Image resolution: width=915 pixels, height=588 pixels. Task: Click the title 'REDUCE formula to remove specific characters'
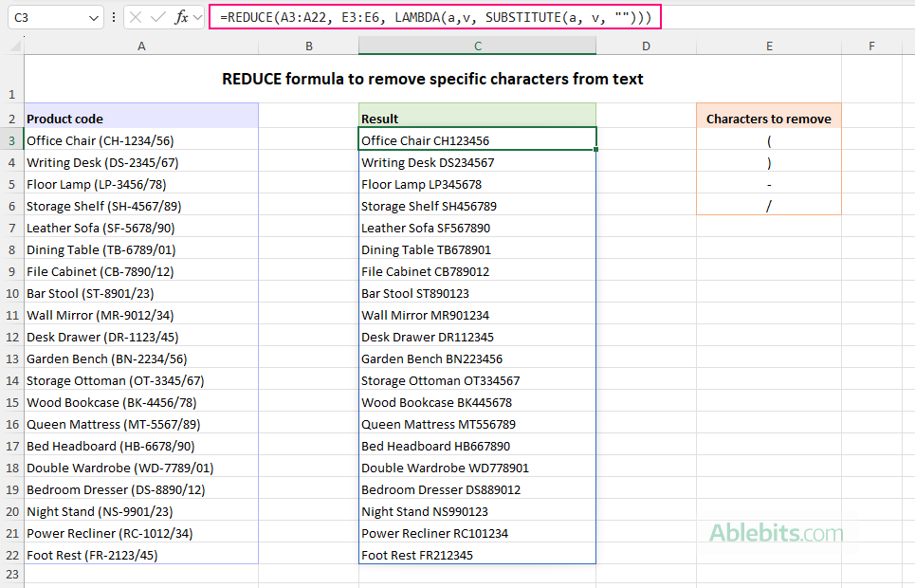[x=432, y=79]
